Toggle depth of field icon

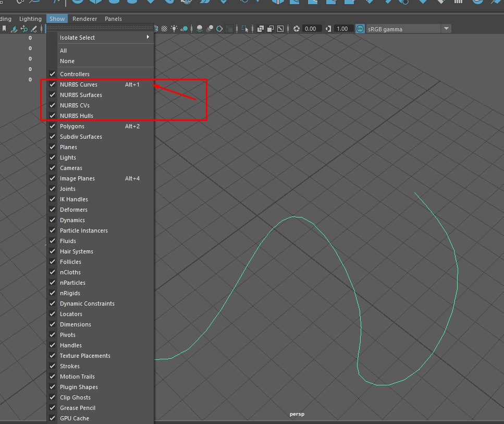(229, 29)
